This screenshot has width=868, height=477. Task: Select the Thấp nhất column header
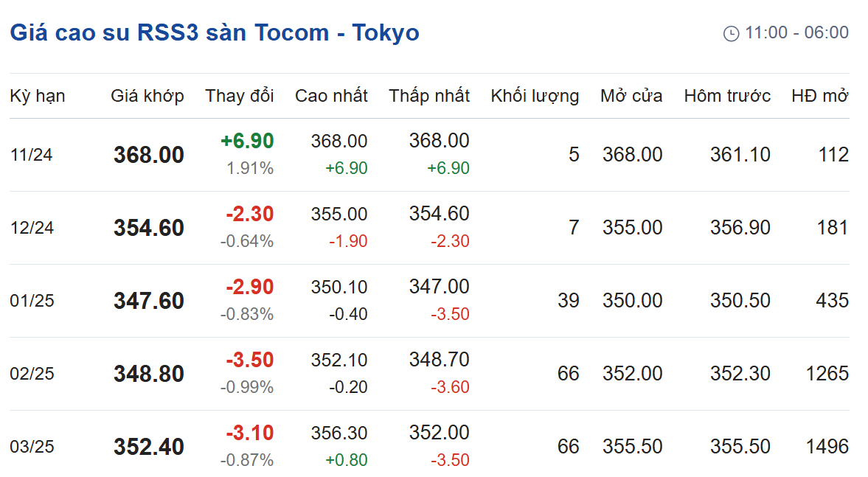click(429, 96)
